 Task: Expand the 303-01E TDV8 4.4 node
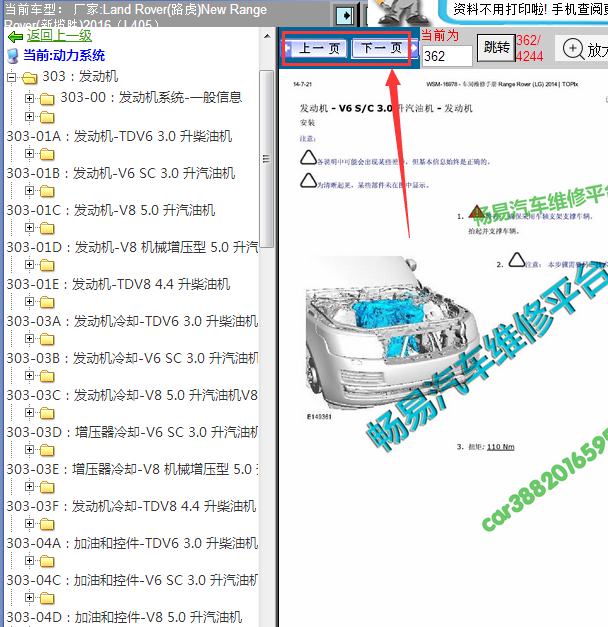29,264
